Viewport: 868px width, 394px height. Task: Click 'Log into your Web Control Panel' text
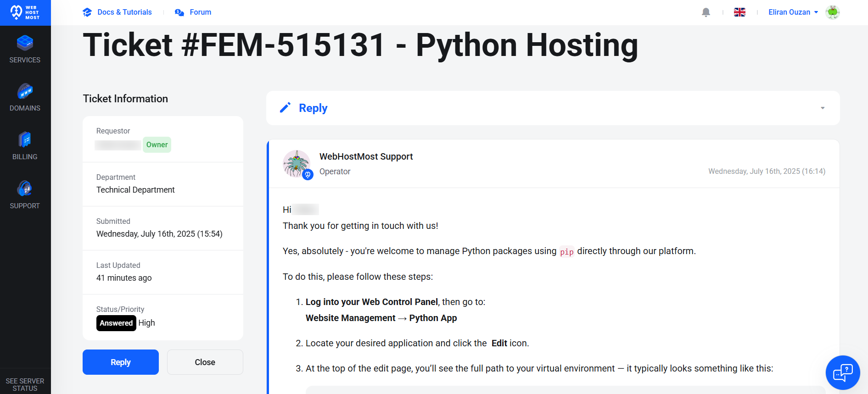(x=372, y=302)
